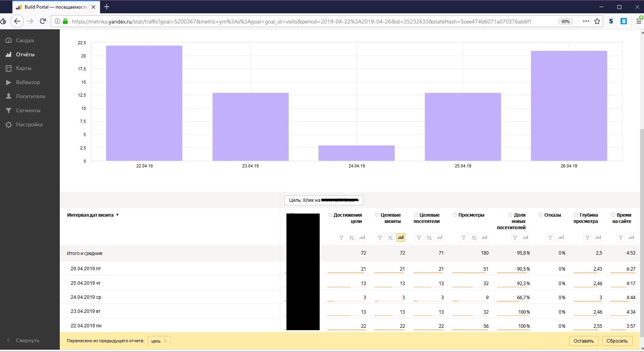Click filter icon under Целевые визиты
644x352 pixels.
tap(380, 237)
